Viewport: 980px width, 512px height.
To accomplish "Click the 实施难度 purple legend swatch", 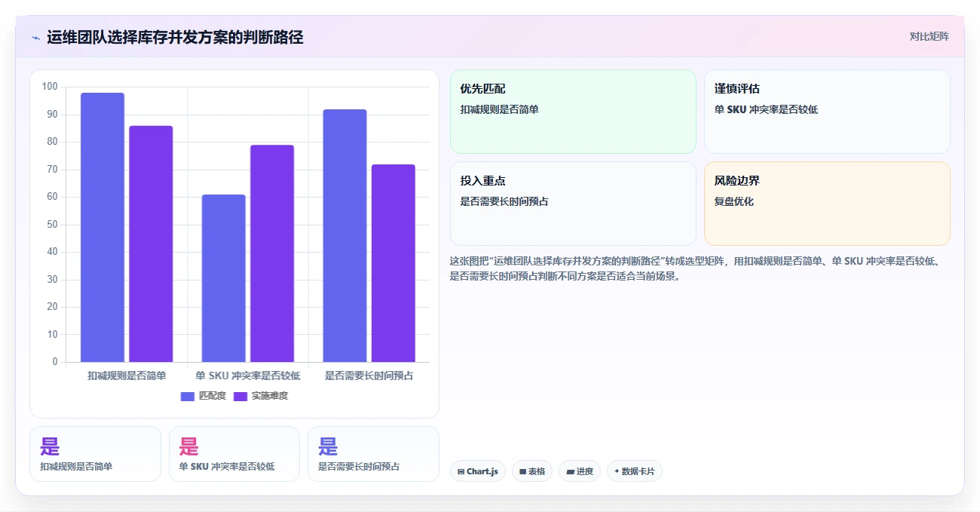I will click(x=240, y=397).
